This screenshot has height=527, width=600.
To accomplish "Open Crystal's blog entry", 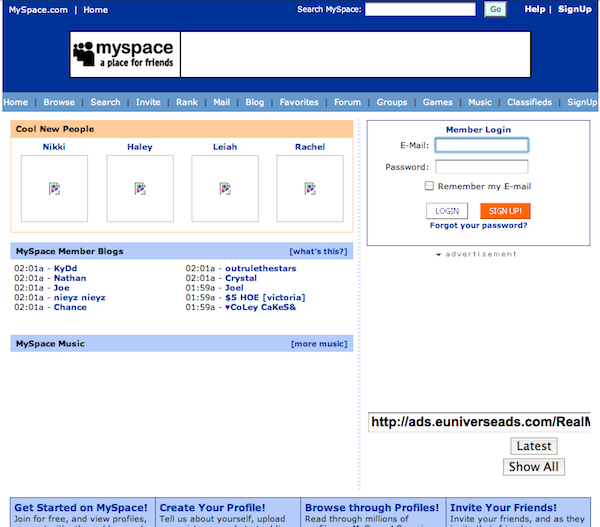I will [x=241, y=278].
